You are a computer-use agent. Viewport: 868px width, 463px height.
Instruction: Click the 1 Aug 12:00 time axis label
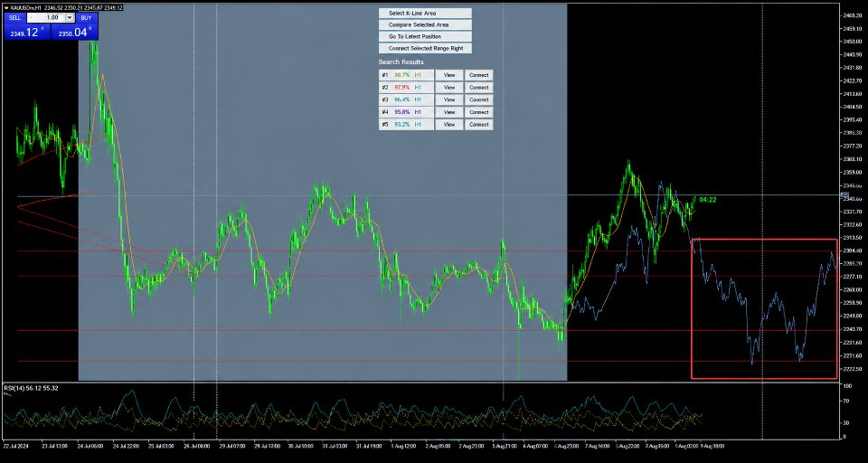(403, 445)
